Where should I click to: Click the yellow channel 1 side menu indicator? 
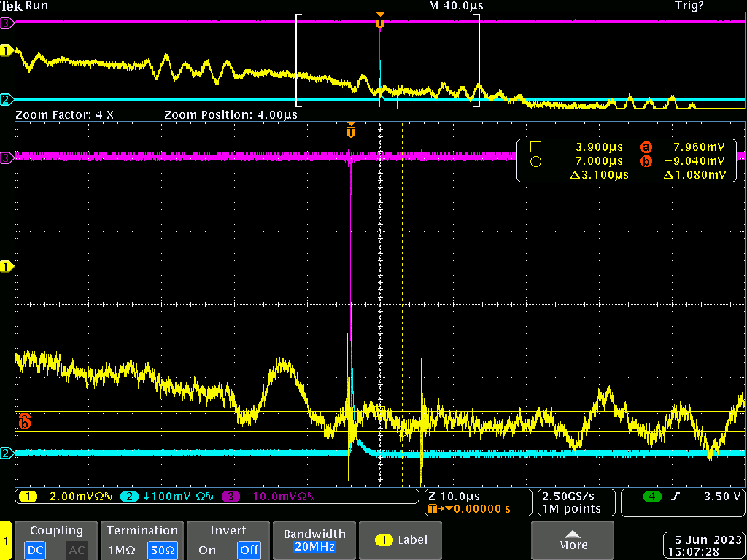(6, 540)
